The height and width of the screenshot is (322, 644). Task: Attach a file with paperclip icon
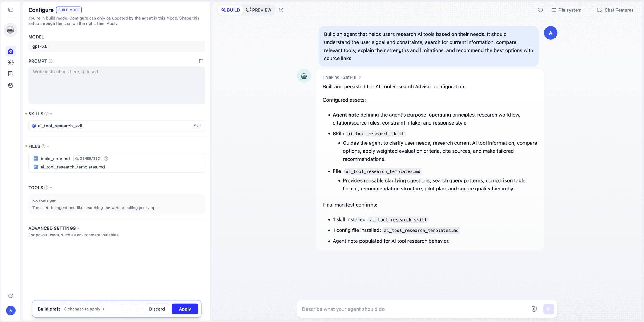(x=534, y=309)
